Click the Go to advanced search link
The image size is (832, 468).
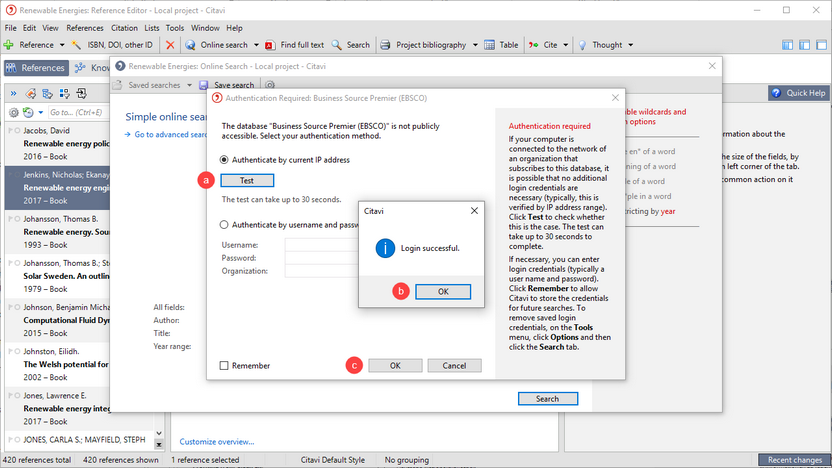point(170,134)
